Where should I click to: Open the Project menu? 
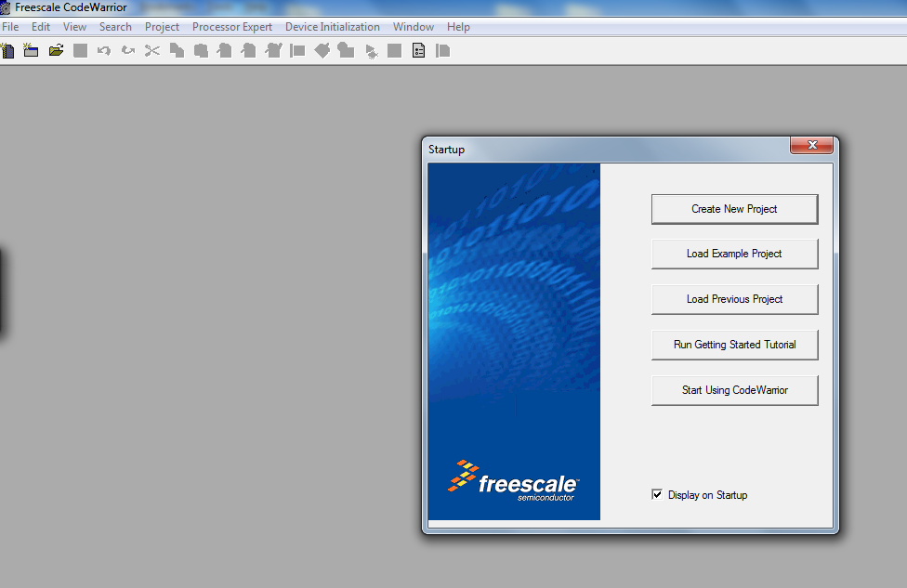point(162,27)
